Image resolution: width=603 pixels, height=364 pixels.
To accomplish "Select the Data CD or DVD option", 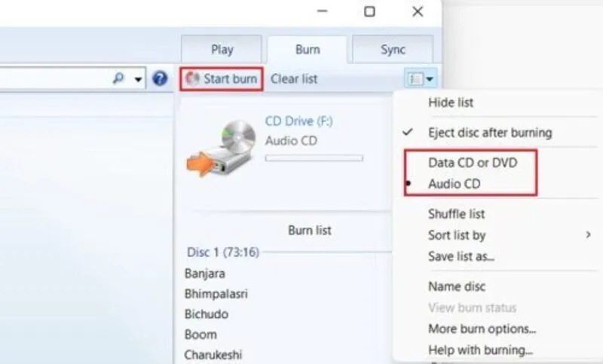I will tap(473, 163).
